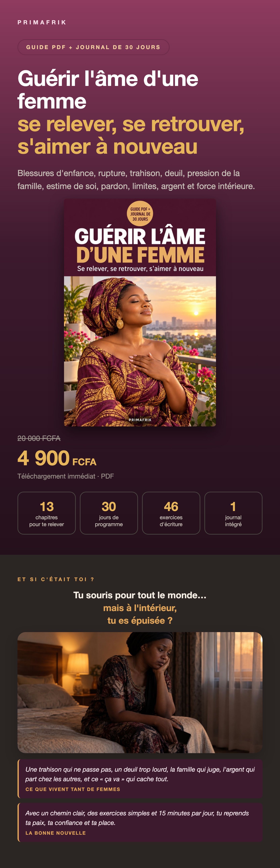Click the main heading Guérir l'âme d'une femme
This screenshot has height=868, width=280.
pos(108,90)
